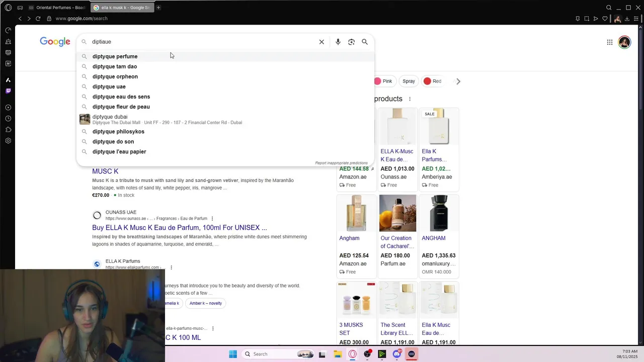Open Google account profile picture
644x362 pixels.
pos(624,42)
